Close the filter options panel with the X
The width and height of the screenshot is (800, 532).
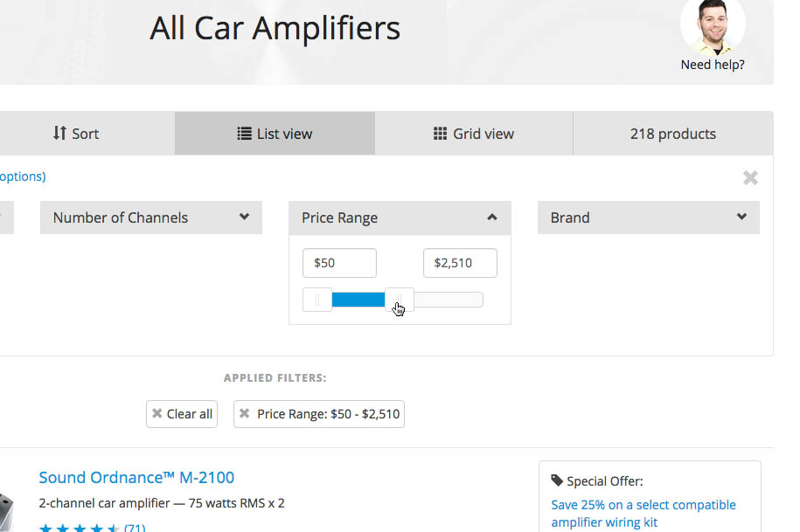(x=750, y=177)
